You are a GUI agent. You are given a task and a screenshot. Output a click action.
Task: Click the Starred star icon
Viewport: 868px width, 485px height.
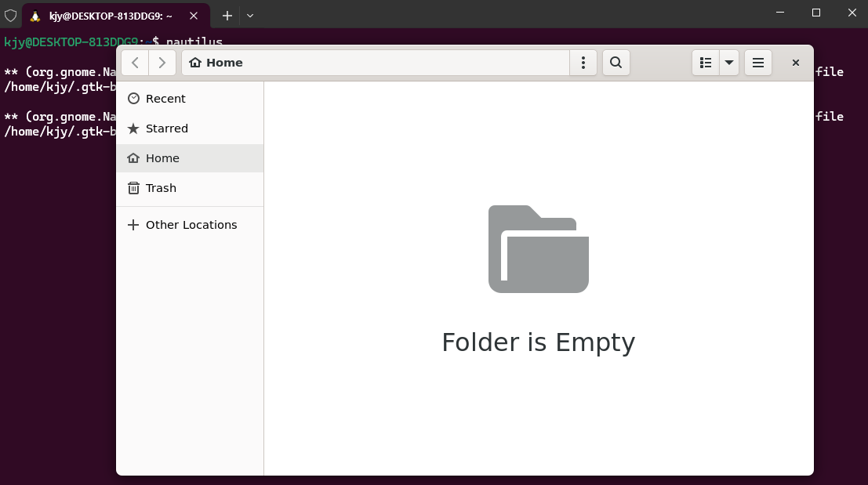point(133,128)
